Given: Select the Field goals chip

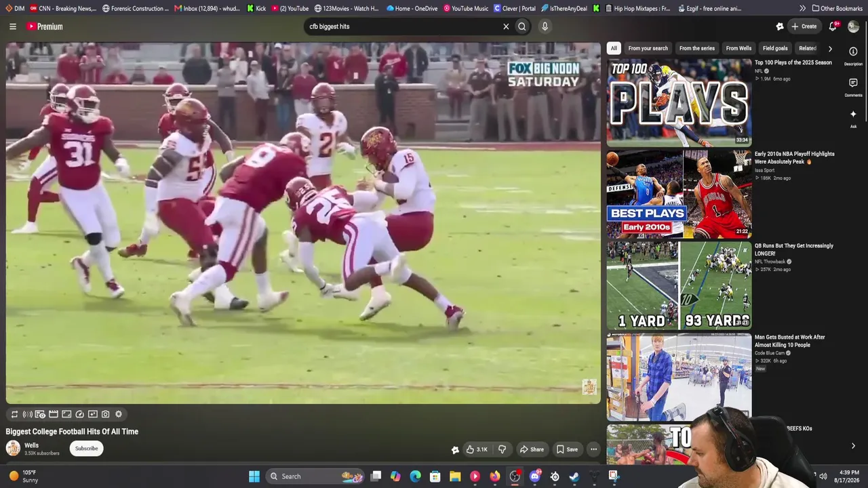Looking at the screenshot, I should (x=775, y=48).
